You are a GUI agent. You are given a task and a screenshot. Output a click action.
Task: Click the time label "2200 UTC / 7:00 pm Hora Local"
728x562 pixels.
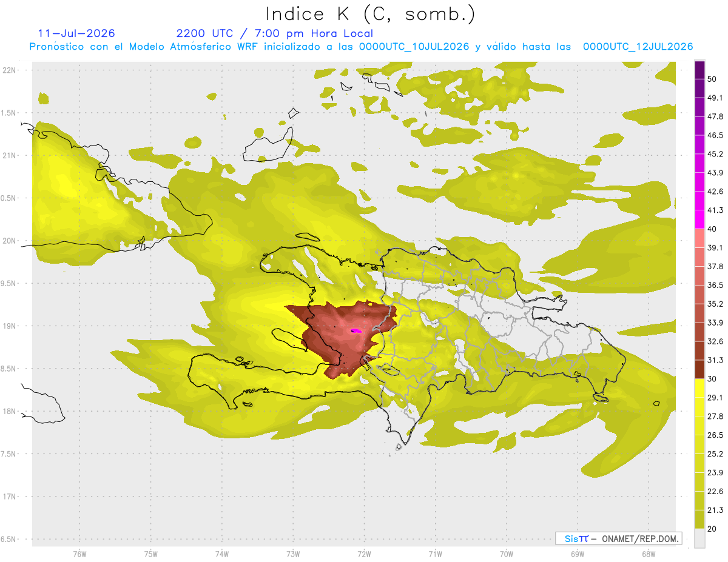tap(274, 33)
